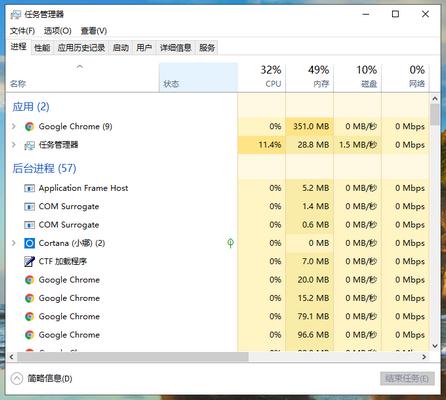446x400 pixels.
Task: Maximize the Task Manager window
Action: pyautogui.click(x=395, y=14)
